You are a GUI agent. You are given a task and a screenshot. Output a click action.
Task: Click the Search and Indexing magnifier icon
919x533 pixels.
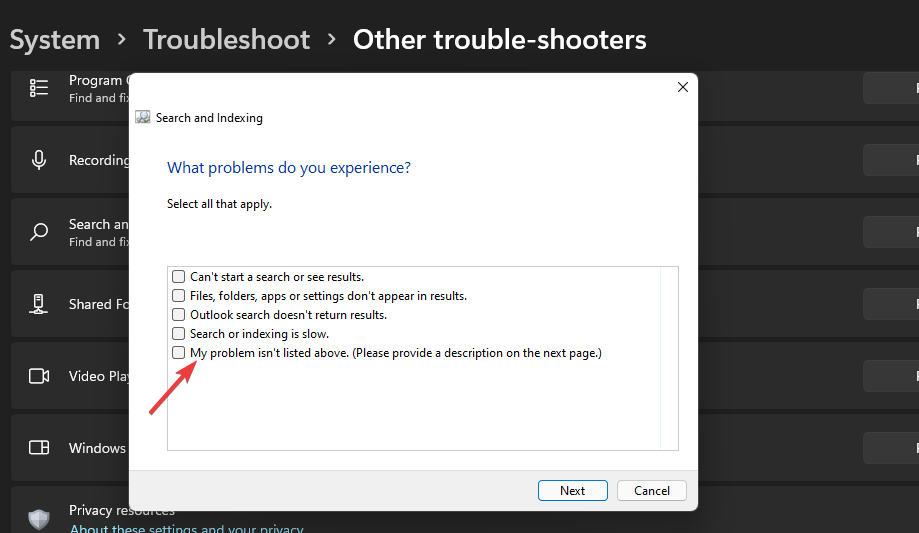click(39, 232)
